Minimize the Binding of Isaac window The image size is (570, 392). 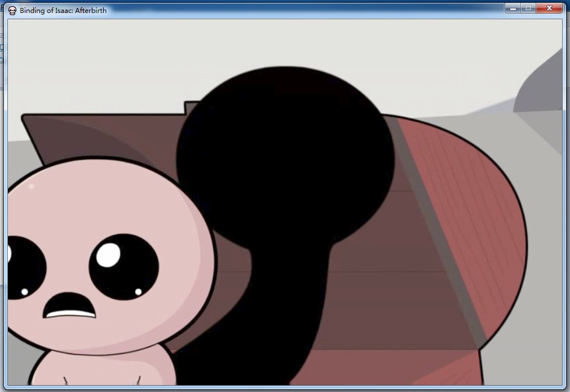(x=513, y=8)
